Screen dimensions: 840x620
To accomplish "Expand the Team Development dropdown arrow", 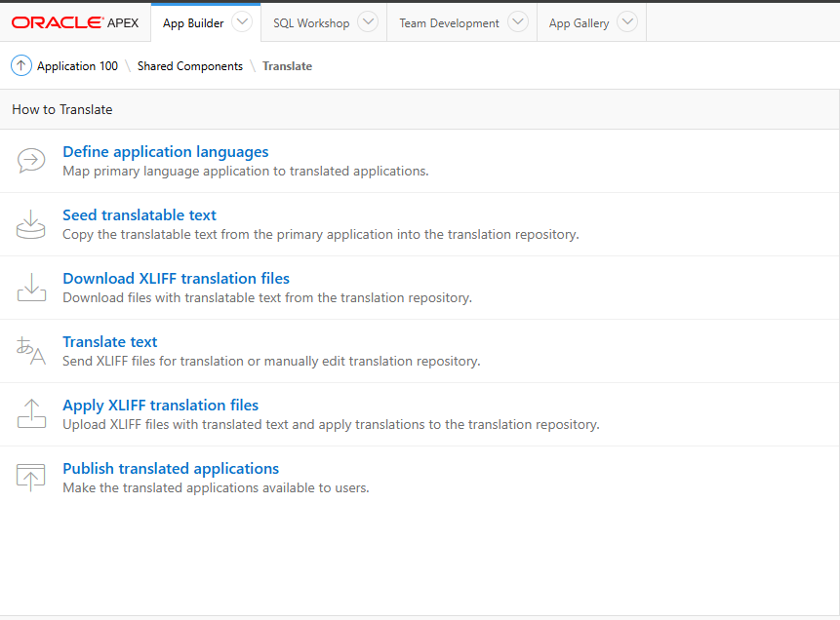I will (x=518, y=22).
